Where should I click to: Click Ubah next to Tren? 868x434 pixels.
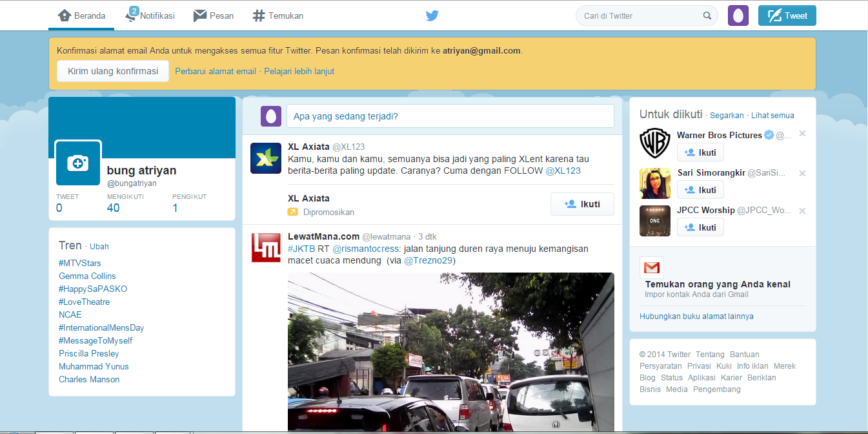[99, 246]
